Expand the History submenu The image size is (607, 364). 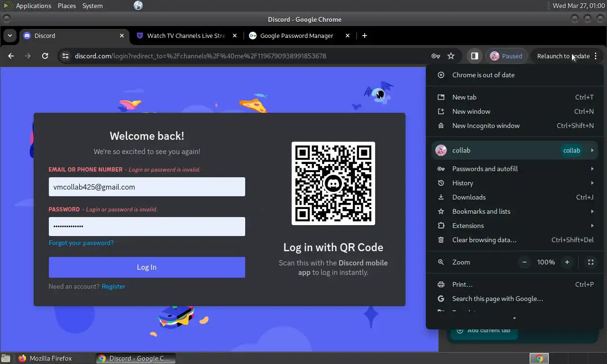[515, 183]
